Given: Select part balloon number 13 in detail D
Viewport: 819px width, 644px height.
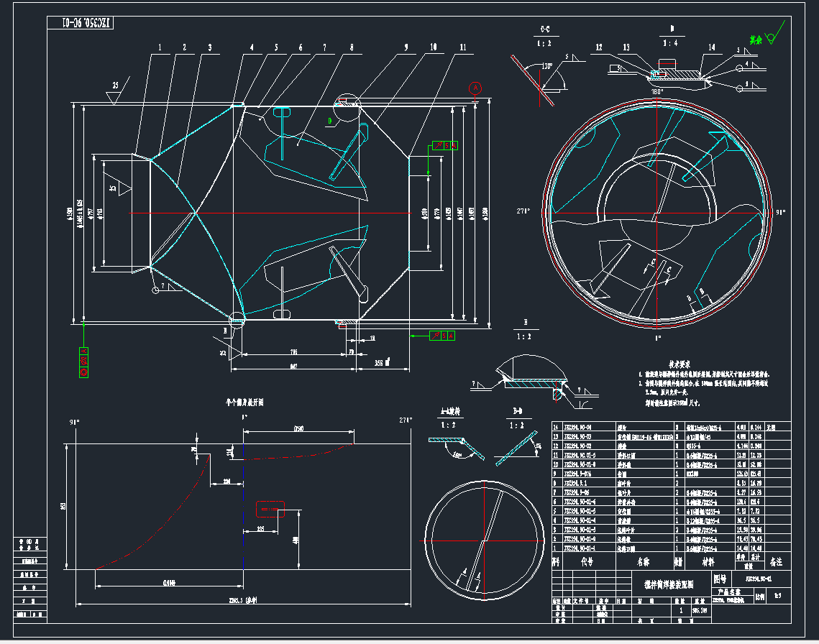Looking at the screenshot, I should [626, 47].
